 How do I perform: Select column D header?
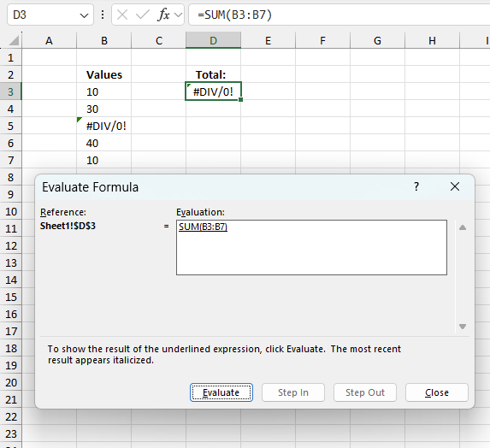[214, 41]
